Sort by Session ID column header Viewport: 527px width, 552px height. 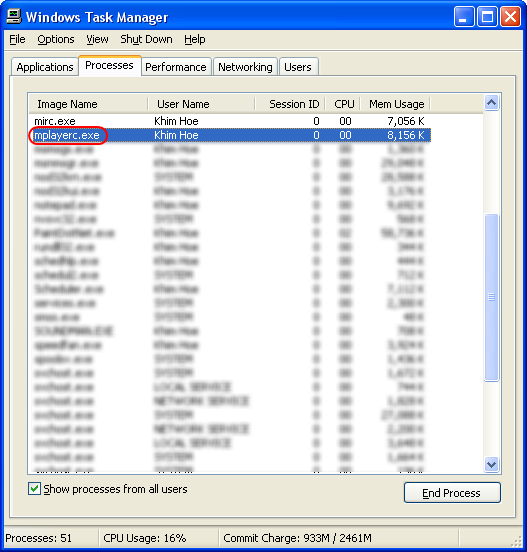(x=290, y=104)
